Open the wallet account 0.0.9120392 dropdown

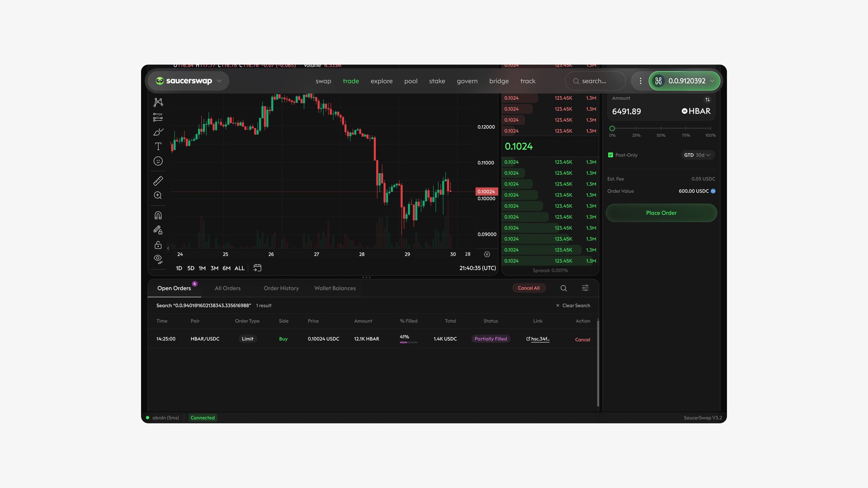coord(684,81)
